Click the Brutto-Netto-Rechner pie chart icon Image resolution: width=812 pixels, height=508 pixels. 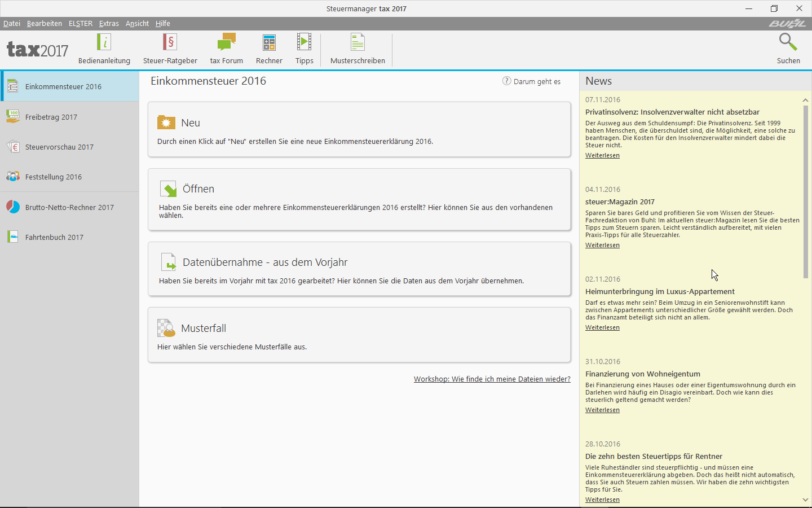coord(12,207)
